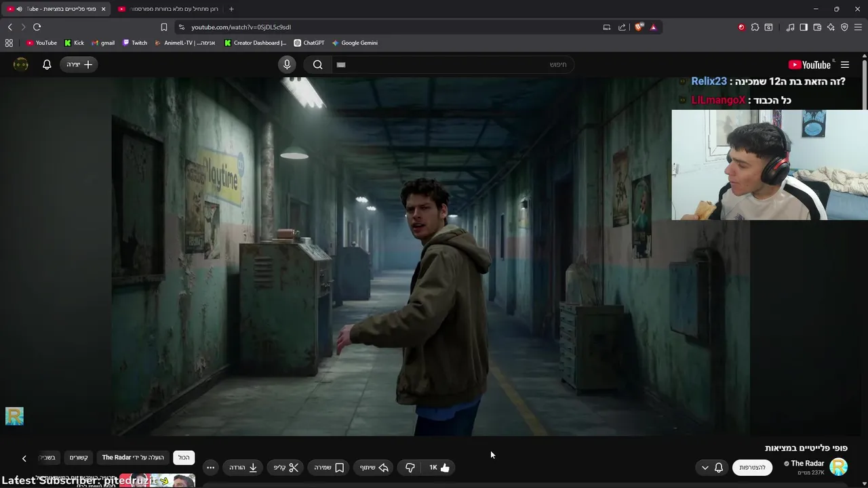The height and width of the screenshot is (488, 868).
Task: Open the Brave Shields lion icon
Action: click(x=639, y=27)
